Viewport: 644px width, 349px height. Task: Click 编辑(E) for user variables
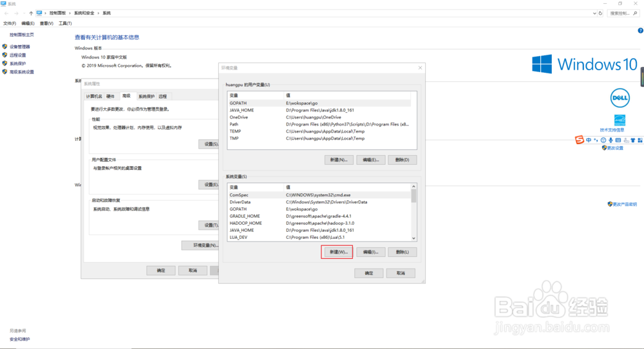(x=370, y=160)
